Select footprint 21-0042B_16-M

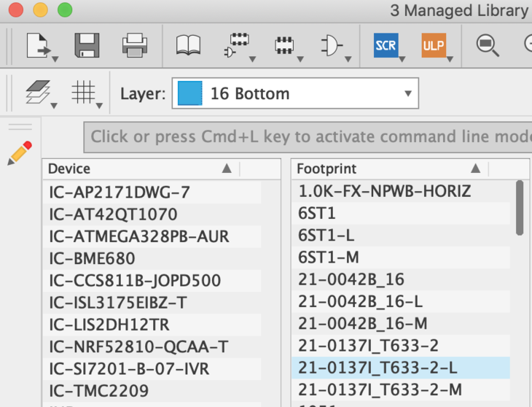[401, 324]
